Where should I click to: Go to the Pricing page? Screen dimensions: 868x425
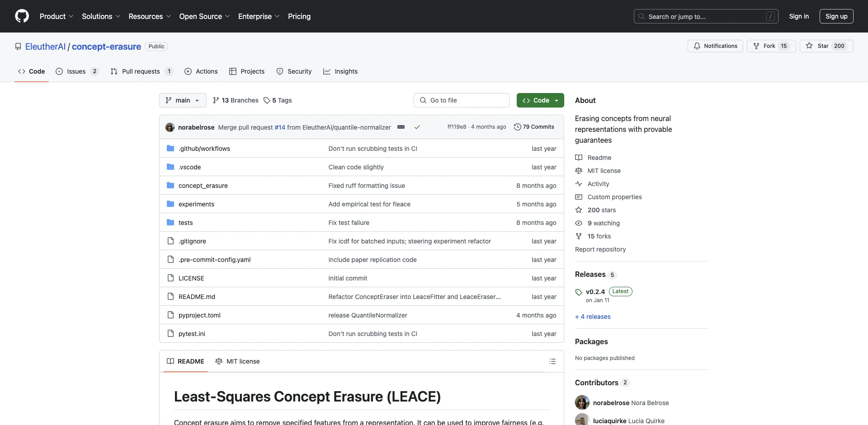point(299,16)
